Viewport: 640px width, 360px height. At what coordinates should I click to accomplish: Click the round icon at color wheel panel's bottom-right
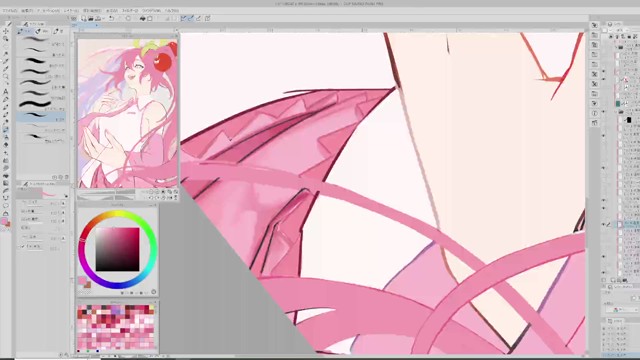click(153, 292)
